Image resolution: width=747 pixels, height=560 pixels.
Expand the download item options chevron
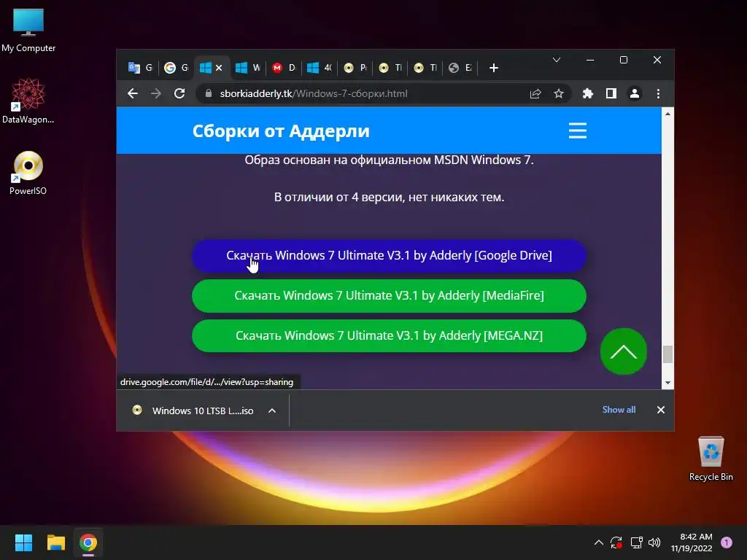(272, 411)
